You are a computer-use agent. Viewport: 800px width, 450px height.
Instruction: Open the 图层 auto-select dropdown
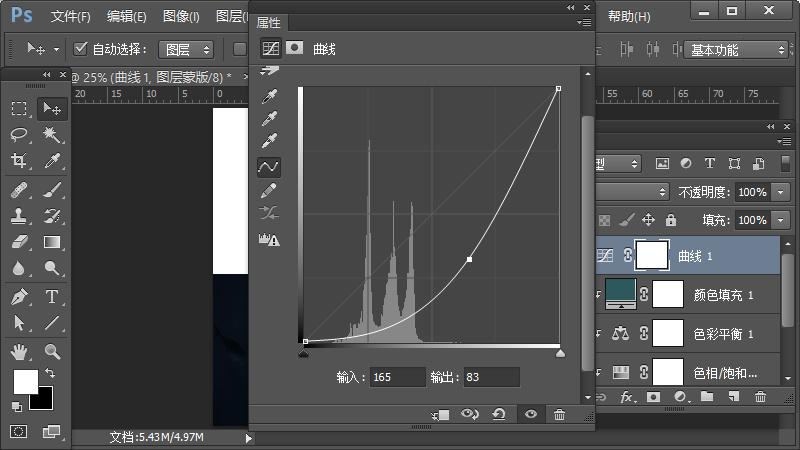(187, 49)
